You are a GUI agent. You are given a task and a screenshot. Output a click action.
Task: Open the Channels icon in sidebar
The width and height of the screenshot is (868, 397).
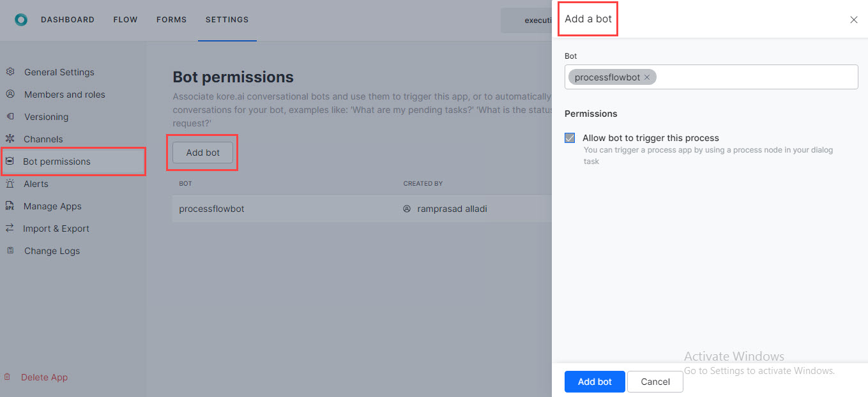pos(10,139)
